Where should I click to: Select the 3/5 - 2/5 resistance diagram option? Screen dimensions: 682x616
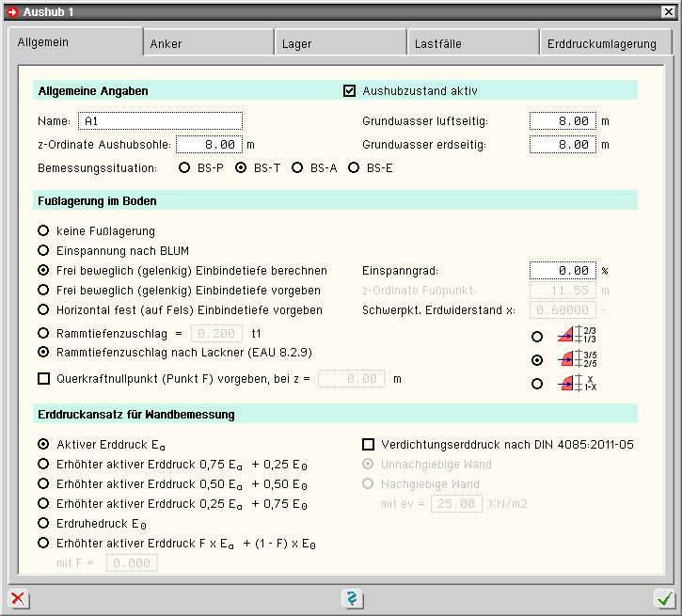537,359
